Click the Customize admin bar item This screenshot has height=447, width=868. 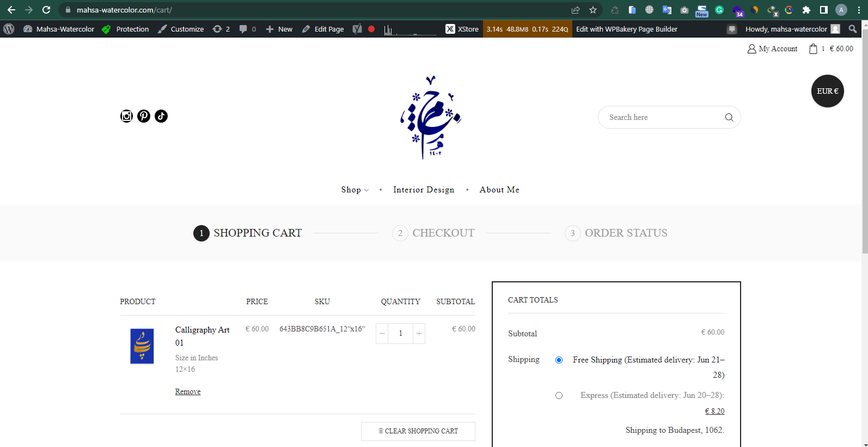coord(181,29)
